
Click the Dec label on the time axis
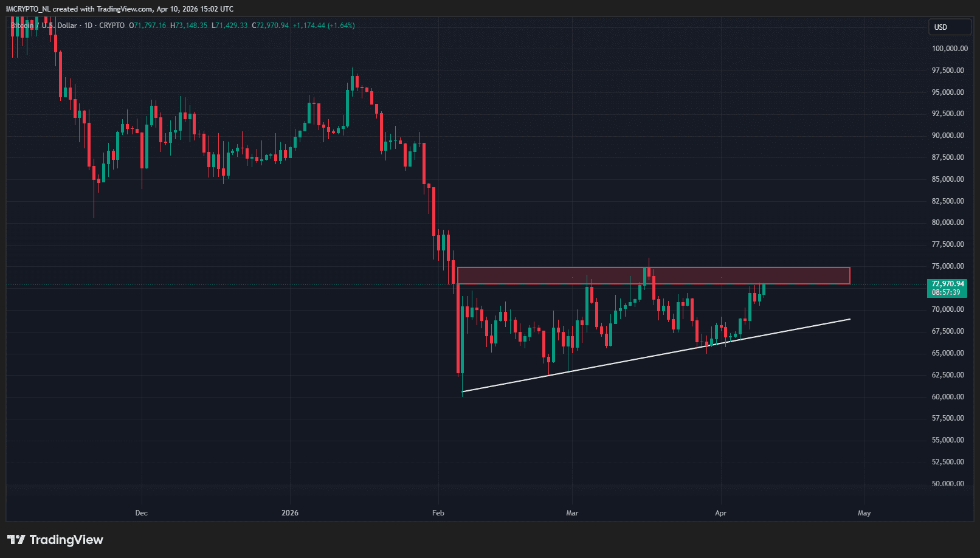pos(141,513)
